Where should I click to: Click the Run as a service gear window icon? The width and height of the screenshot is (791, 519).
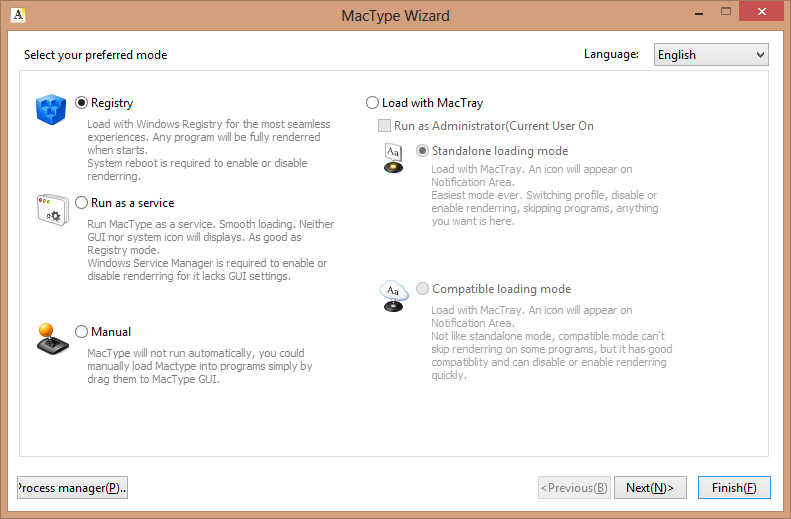point(52,209)
